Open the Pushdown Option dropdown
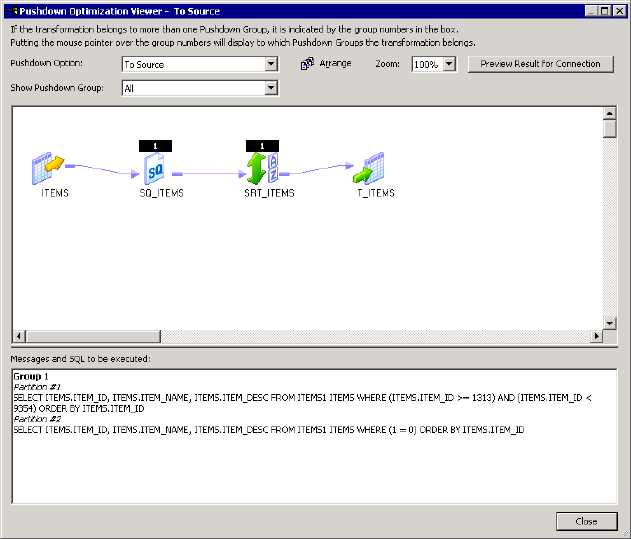631x539 pixels. click(271, 64)
